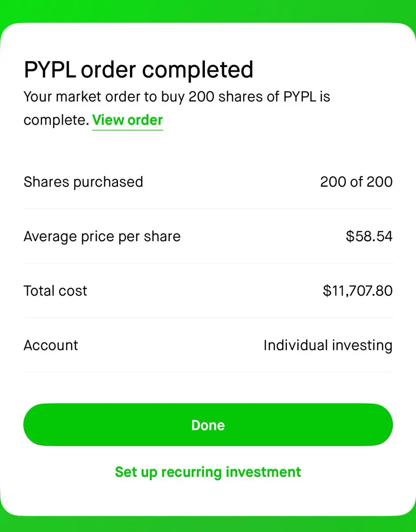Click the divider line beneath the Account row
The image size is (416, 532).
point(208,372)
